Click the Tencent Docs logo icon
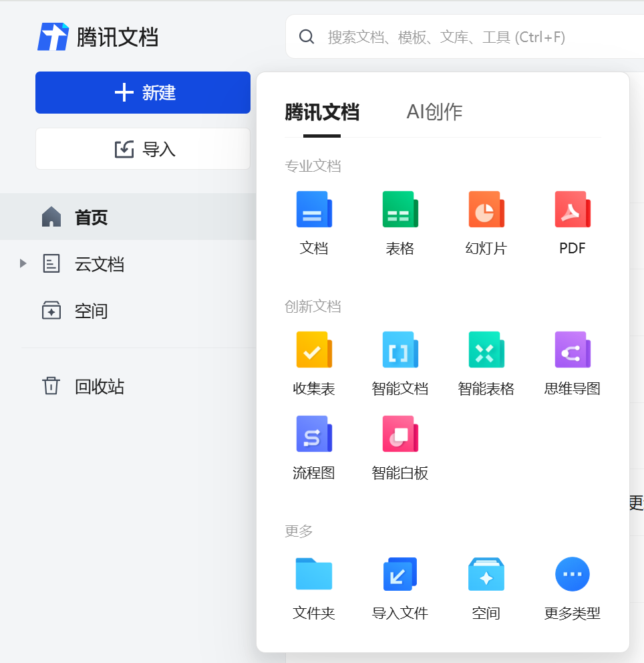This screenshot has width=644, height=663. pos(53,37)
